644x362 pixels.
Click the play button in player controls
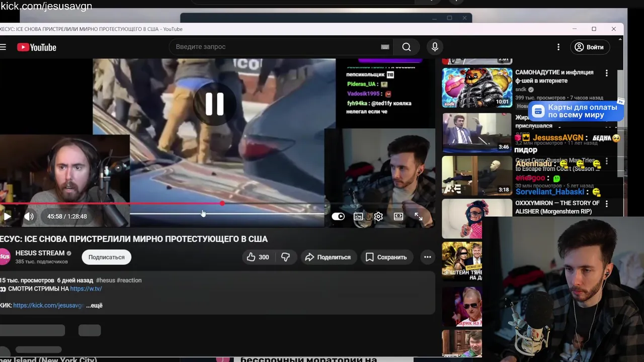pos(7,216)
